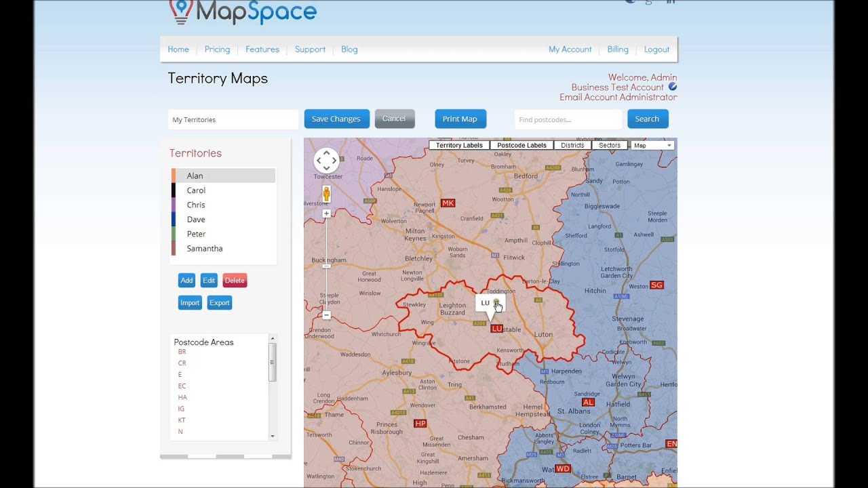Click the green dot in the LU popup
This screenshot has height=488, width=868.
(496, 302)
